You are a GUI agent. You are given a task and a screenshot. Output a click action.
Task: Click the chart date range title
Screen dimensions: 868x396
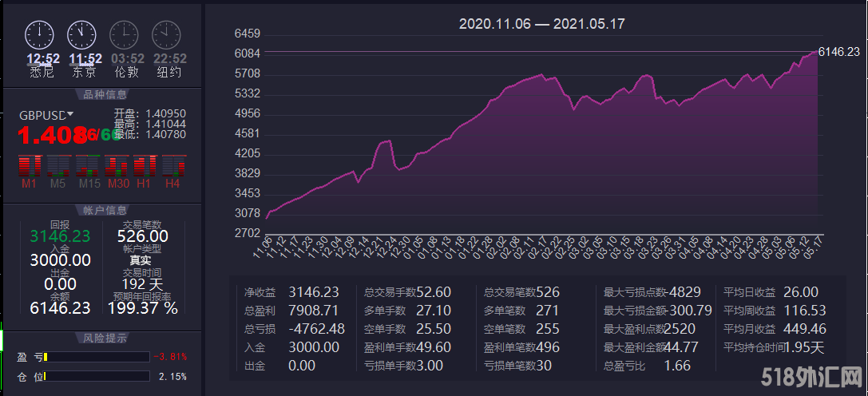tap(542, 24)
